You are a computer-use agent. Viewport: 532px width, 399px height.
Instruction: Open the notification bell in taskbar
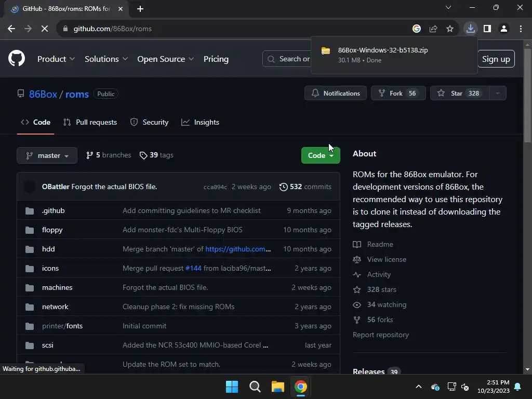coord(518,387)
